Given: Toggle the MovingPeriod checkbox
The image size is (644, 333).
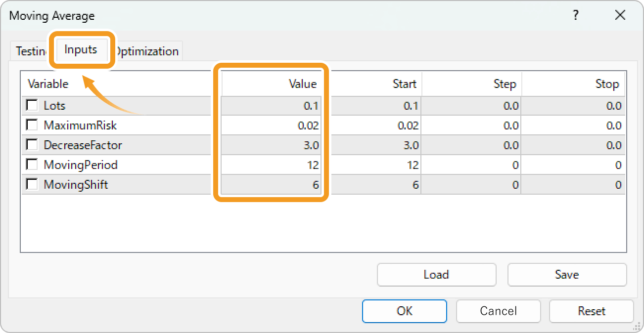Looking at the screenshot, I should 32,165.
